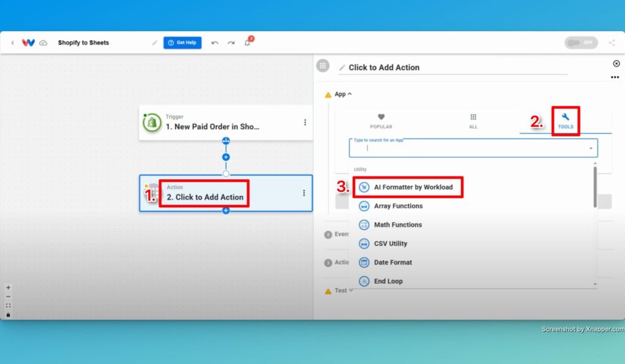Image resolution: width=625 pixels, height=364 pixels.
Task: Click the Array Functions icon
Action: (364, 206)
